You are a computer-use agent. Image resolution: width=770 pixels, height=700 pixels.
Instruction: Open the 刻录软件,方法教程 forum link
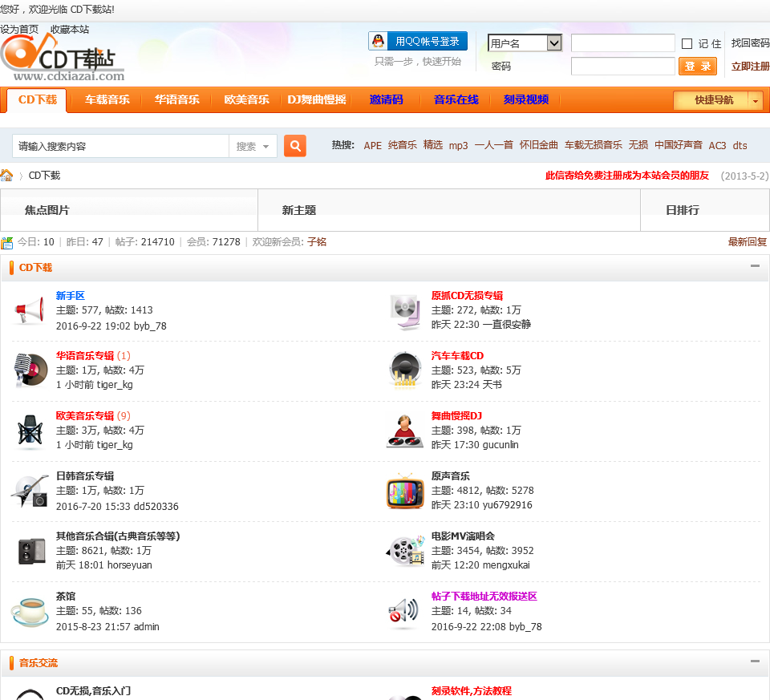click(472, 690)
